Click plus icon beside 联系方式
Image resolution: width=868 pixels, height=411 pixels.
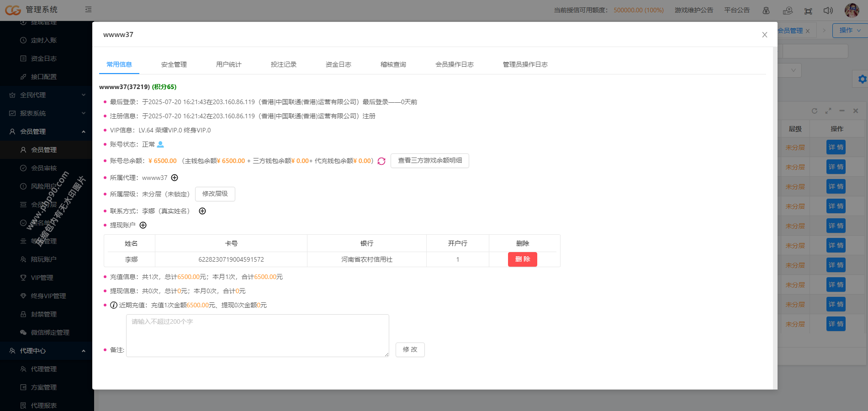click(202, 211)
